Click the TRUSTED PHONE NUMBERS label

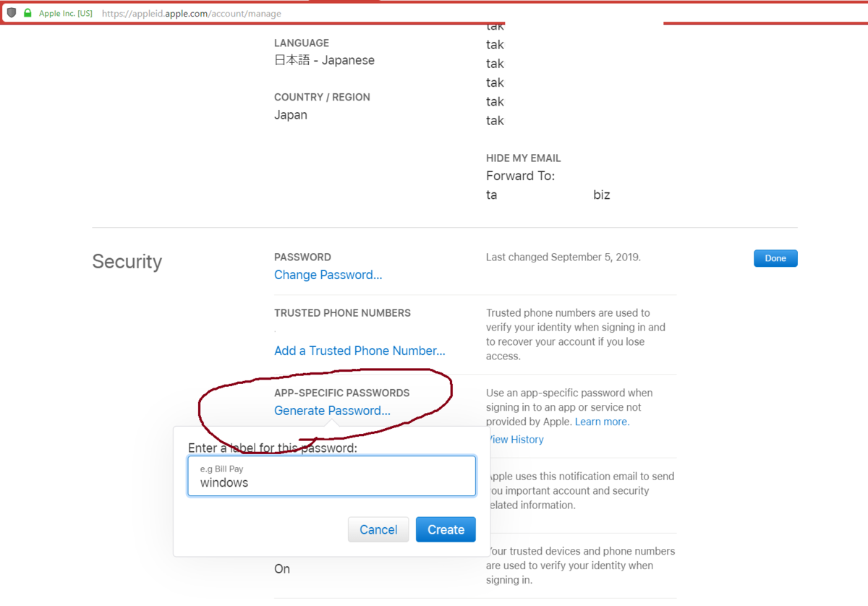342,313
